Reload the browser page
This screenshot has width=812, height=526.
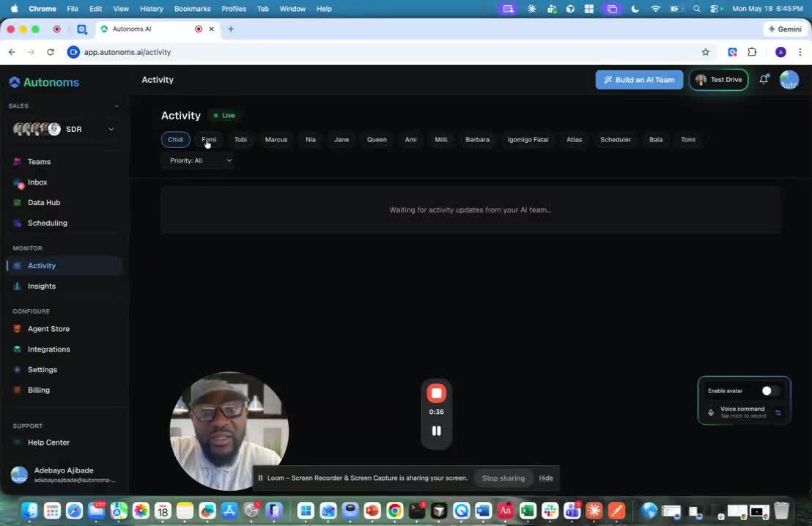click(51, 52)
